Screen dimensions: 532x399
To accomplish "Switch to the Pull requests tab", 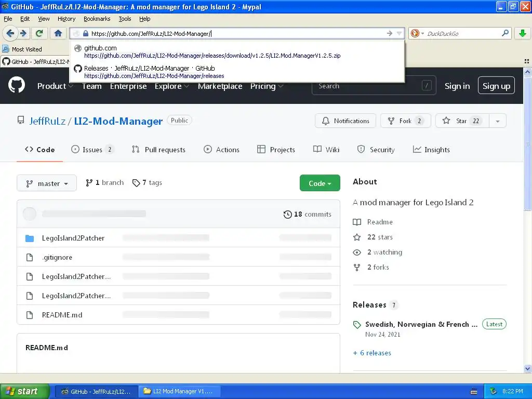I will click(x=158, y=150).
